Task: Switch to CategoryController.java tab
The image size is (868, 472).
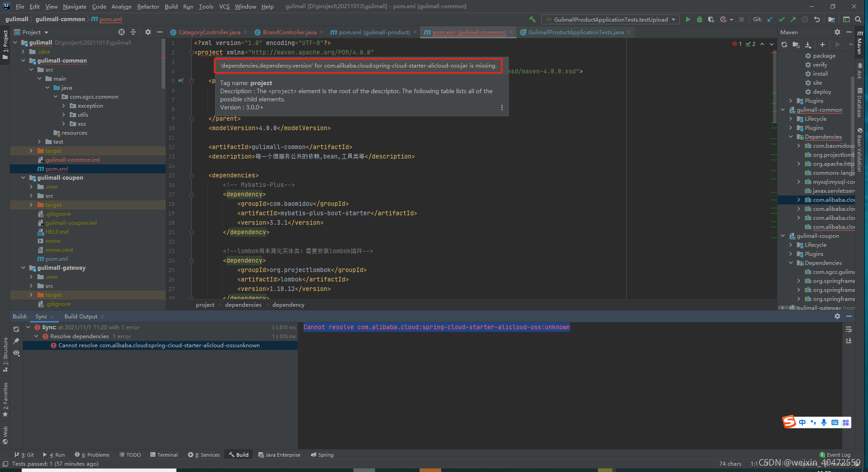Action: point(209,32)
